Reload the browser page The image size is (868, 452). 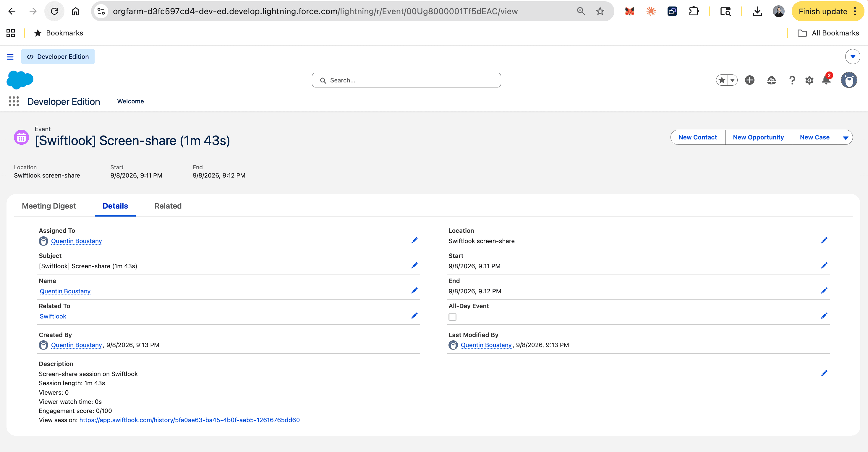pos(54,12)
